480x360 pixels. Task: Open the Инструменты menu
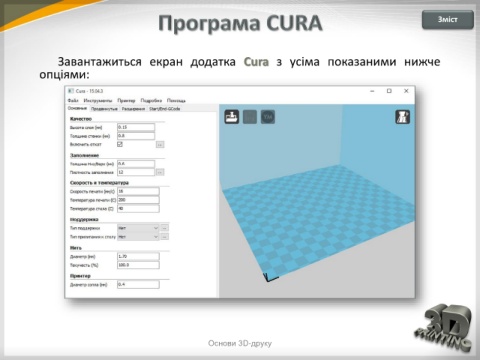pyautogui.click(x=98, y=100)
